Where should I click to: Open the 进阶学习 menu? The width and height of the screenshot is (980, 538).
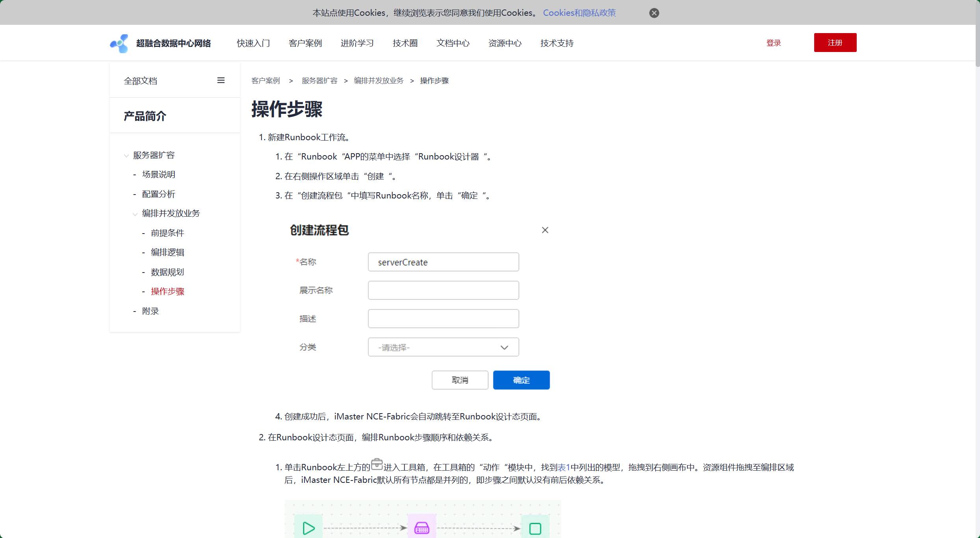(x=357, y=43)
